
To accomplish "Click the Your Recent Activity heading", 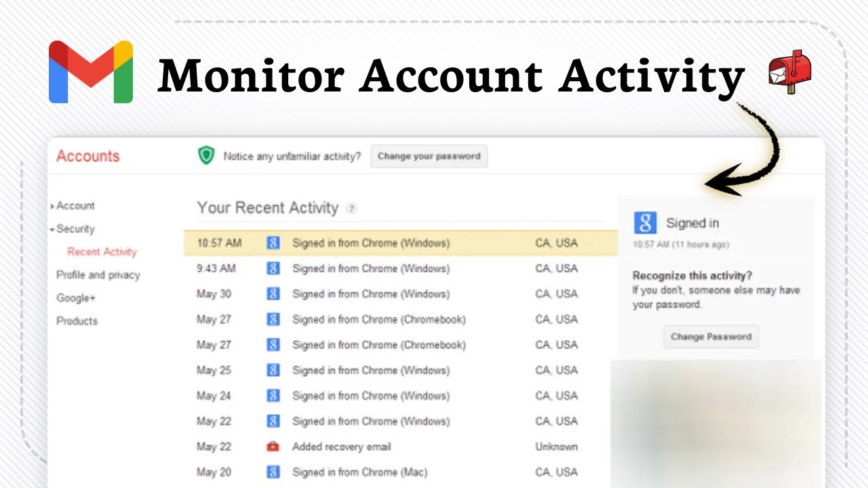I will coord(267,207).
